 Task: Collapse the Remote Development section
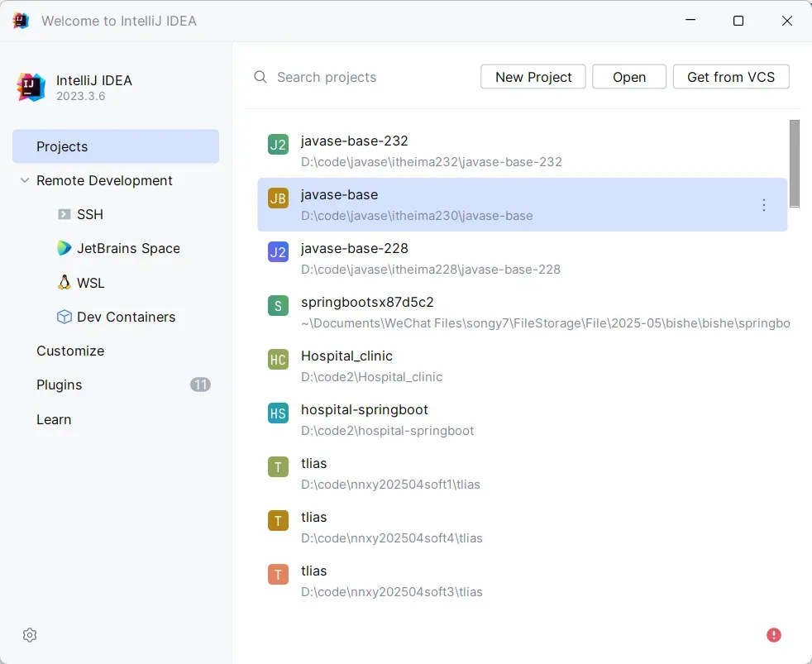coord(25,180)
